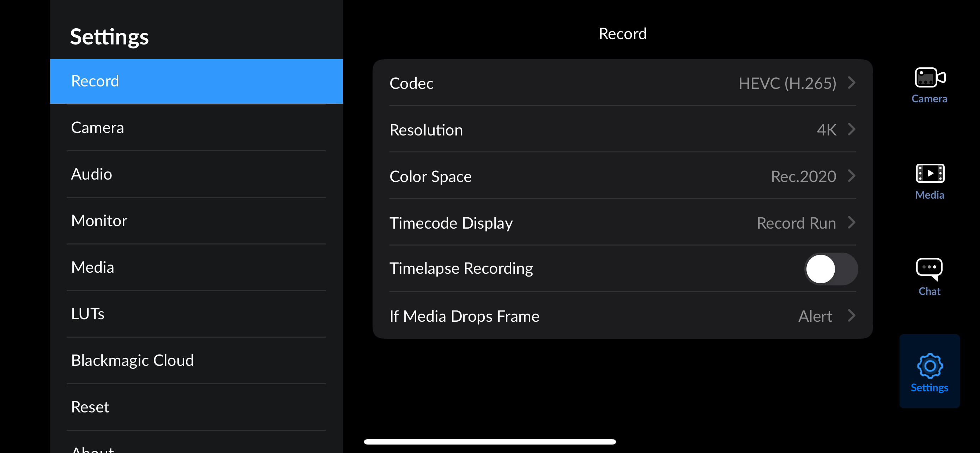Open the Media library icon
The image size is (980, 453).
929,174
